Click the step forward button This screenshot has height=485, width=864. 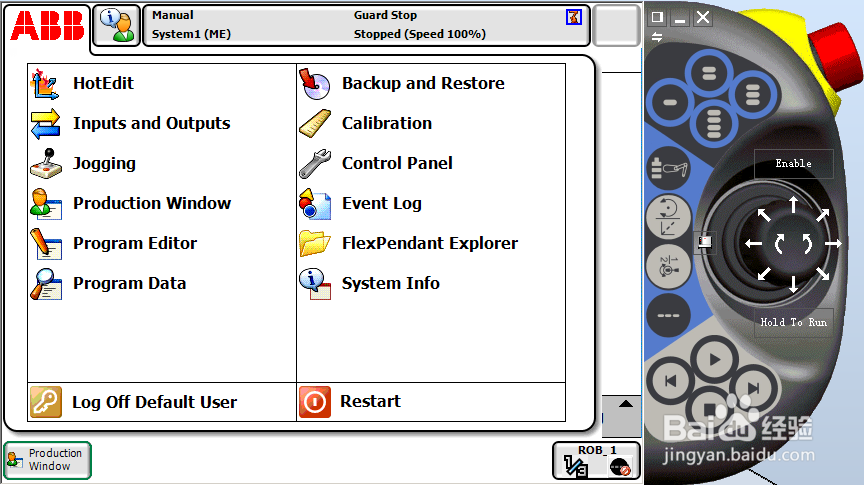[753, 387]
